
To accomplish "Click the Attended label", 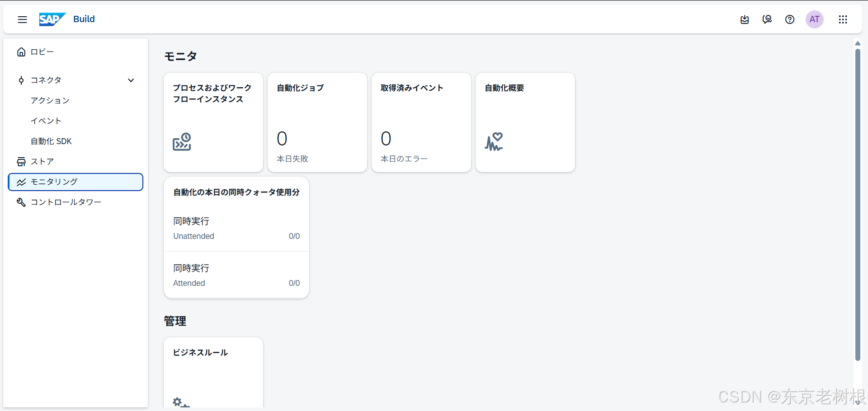I will tap(189, 283).
